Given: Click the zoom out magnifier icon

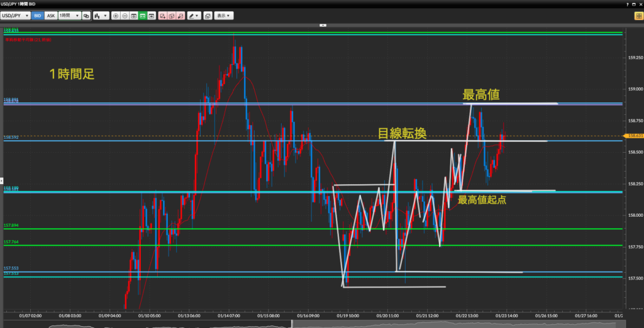Looking at the screenshot, I should [x=125, y=15].
